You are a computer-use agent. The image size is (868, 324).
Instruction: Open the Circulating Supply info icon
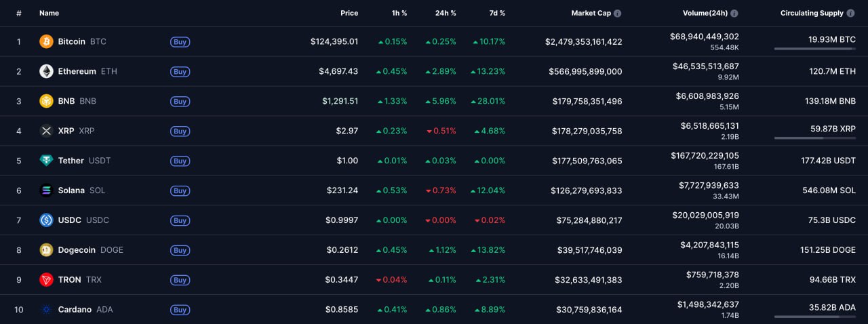click(x=851, y=13)
